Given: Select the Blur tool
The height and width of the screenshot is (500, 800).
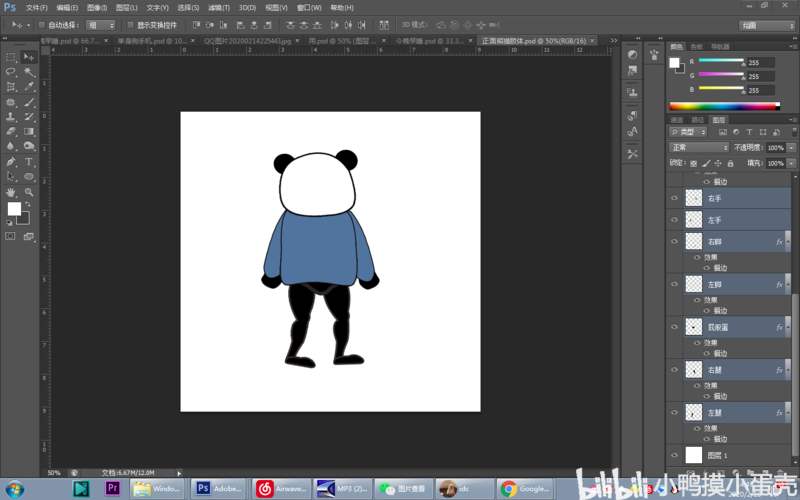Looking at the screenshot, I should (x=11, y=146).
